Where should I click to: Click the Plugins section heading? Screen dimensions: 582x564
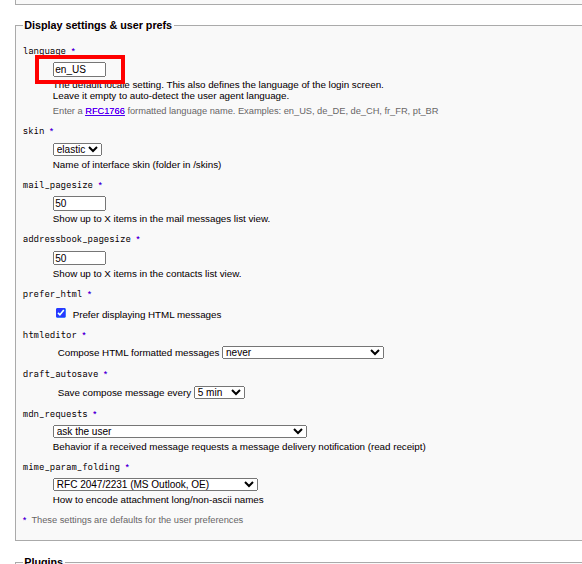[x=43, y=560]
